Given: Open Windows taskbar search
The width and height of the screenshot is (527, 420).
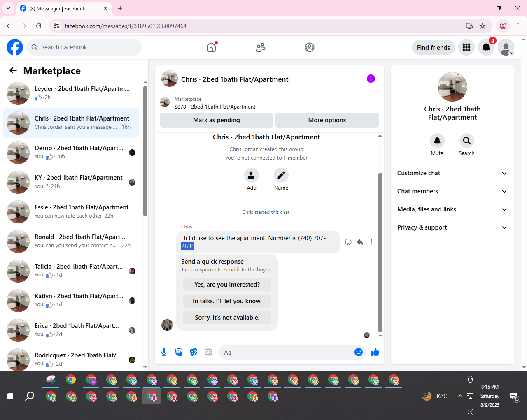Looking at the screenshot, I should pos(30,396).
